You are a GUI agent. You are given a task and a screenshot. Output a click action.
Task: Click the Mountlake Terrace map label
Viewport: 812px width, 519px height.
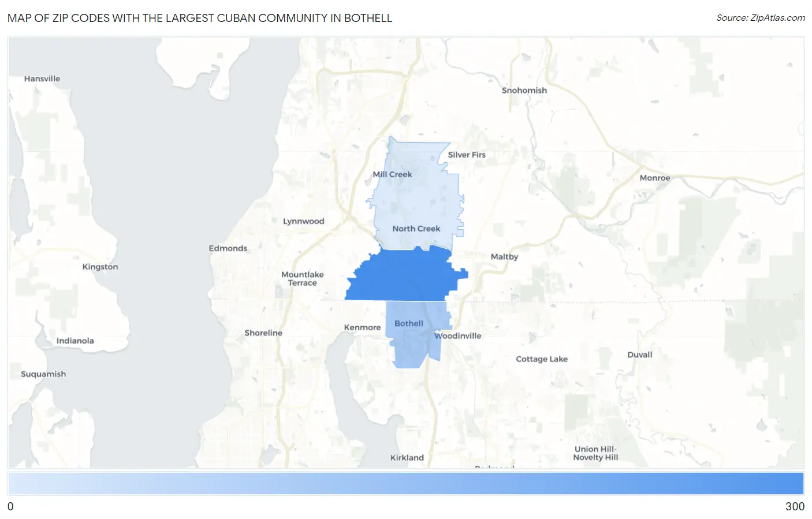tap(303, 279)
